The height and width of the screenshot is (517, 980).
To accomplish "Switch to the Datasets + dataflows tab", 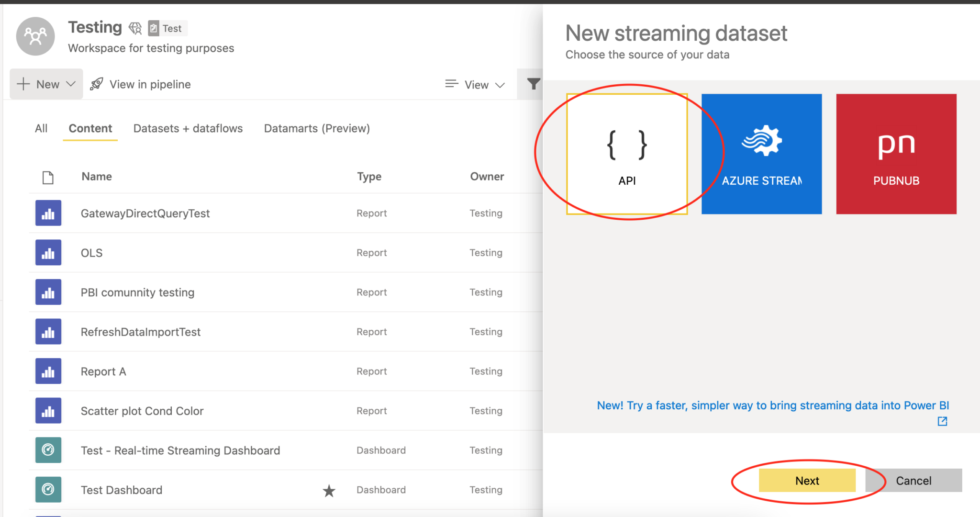I will 188,128.
